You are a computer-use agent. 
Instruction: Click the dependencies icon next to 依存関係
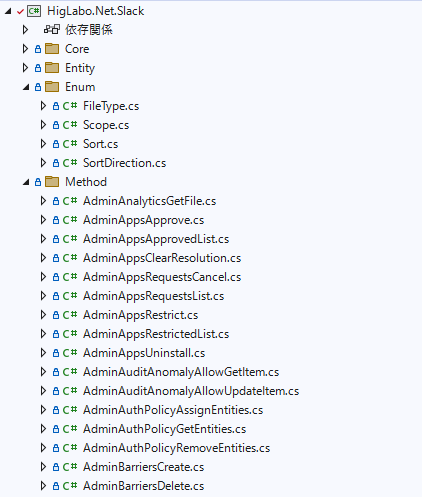(52, 30)
